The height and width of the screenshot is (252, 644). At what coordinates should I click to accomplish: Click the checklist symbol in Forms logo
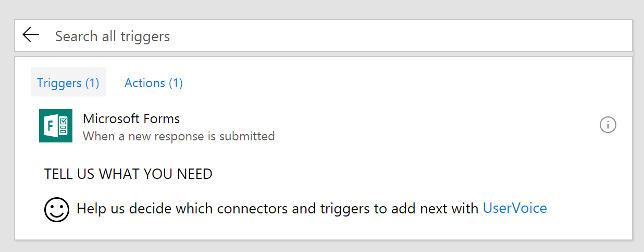click(x=64, y=126)
